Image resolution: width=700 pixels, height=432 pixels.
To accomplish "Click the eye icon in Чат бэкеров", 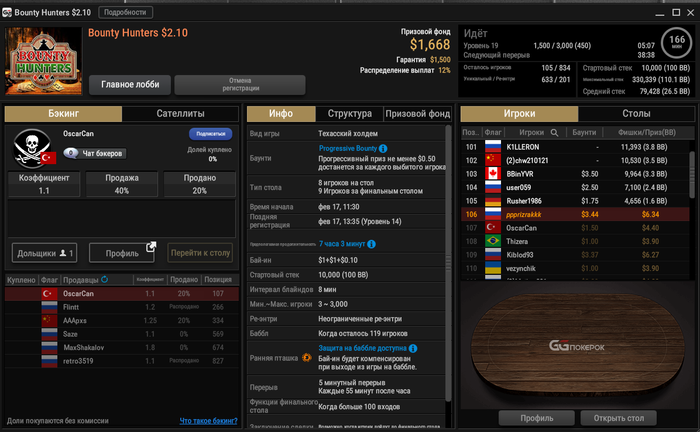I will pos(71,153).
